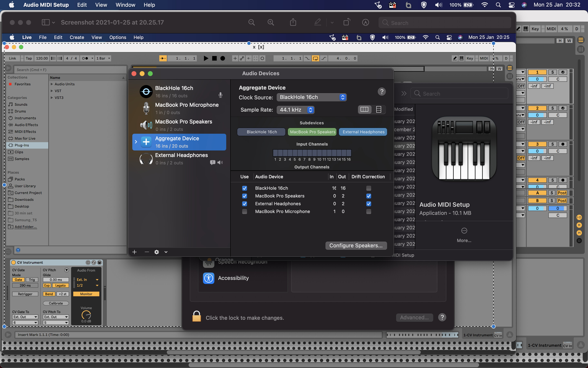This screenshot has height=368, width=588.
Task: Check Use for MacBook Pro Microphone
Action: [244, 212]
